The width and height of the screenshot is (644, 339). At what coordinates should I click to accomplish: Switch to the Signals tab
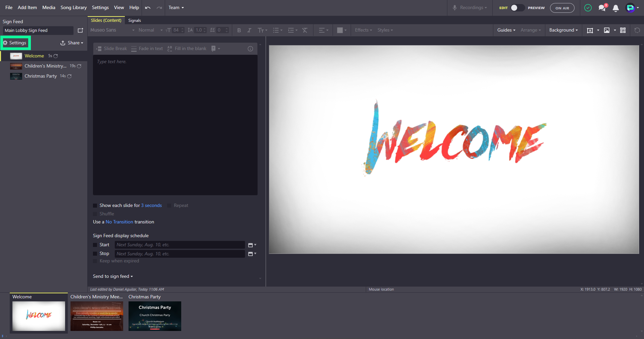[x=135, y=20]
